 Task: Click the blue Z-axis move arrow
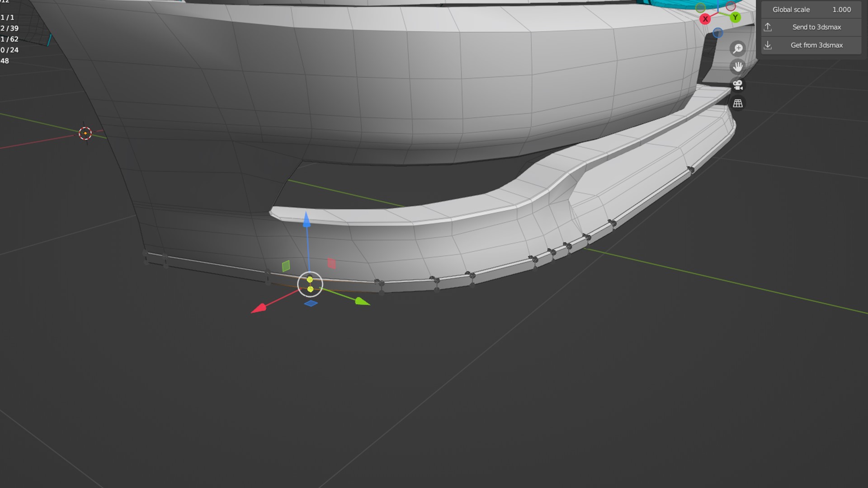(x=307, y=220)
